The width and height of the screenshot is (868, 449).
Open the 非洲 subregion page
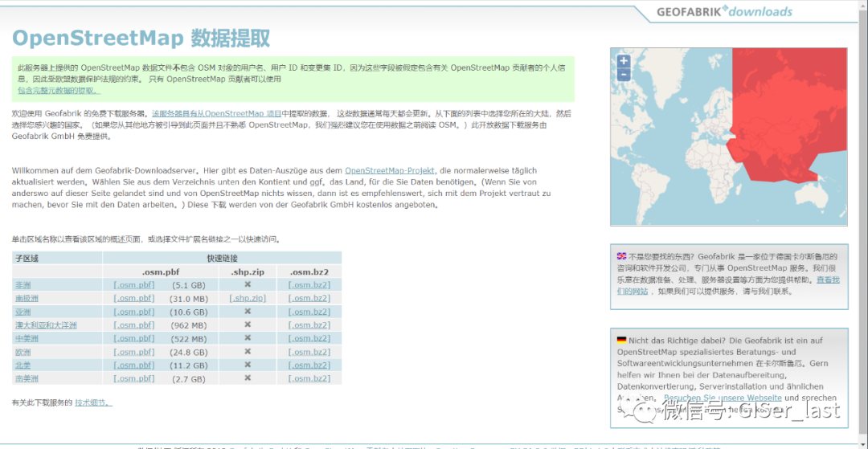[23, 285]
